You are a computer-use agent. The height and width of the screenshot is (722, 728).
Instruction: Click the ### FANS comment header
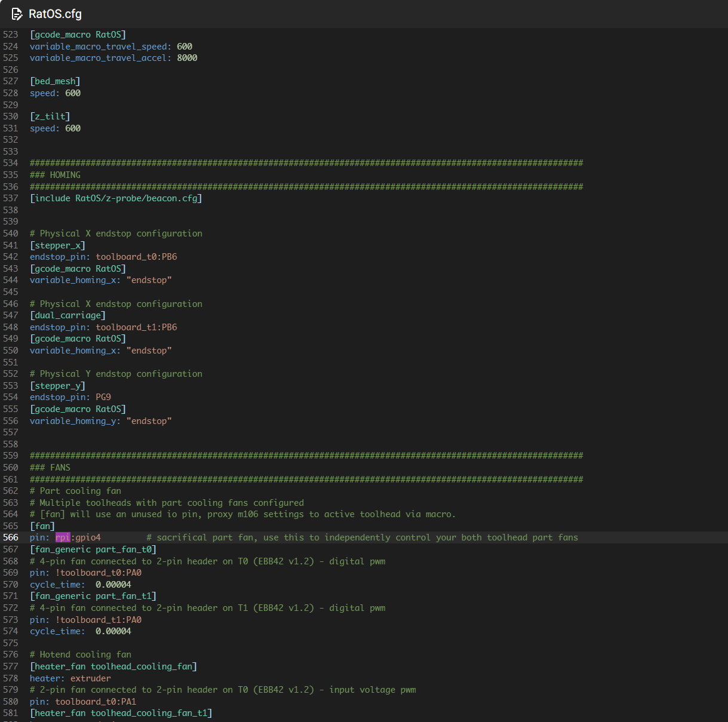[50, 467]
